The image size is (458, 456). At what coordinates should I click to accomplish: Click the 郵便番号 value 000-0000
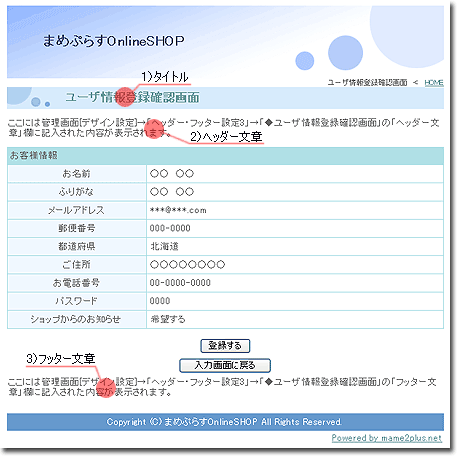tap(170, 228)
